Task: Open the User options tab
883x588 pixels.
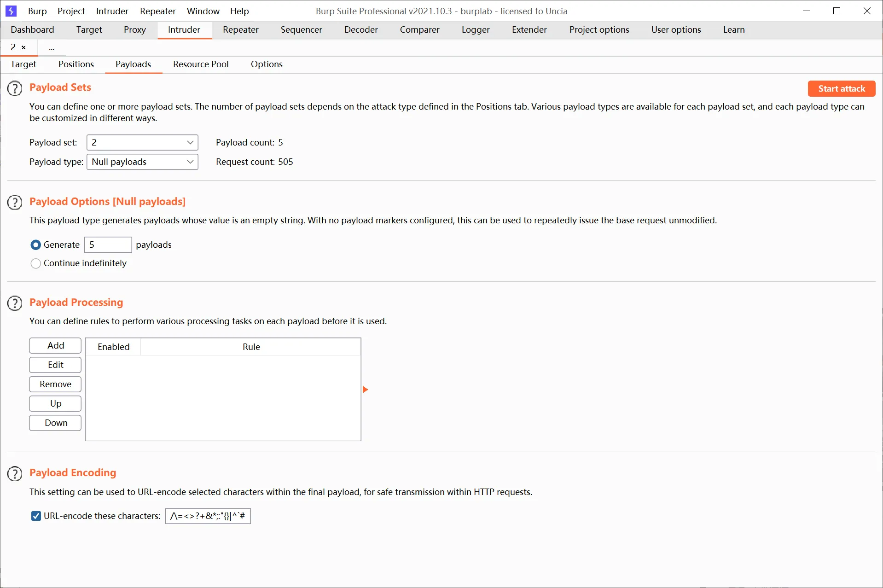Action: tap(676, 30)
